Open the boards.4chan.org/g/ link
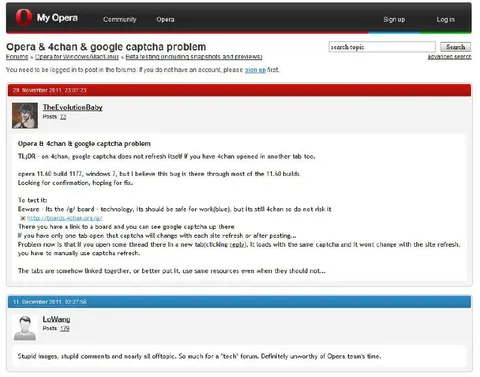 pos(65,218)
